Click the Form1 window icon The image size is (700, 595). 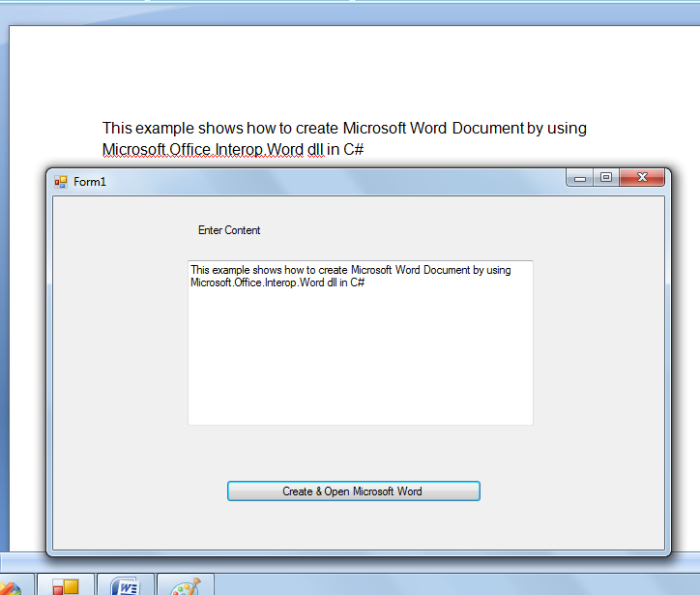(x=60, y=182)
